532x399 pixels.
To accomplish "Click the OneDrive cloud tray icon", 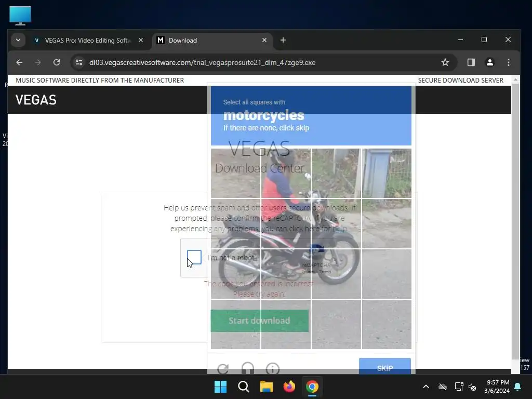I will pyautogui.click(x=443, y=387).
